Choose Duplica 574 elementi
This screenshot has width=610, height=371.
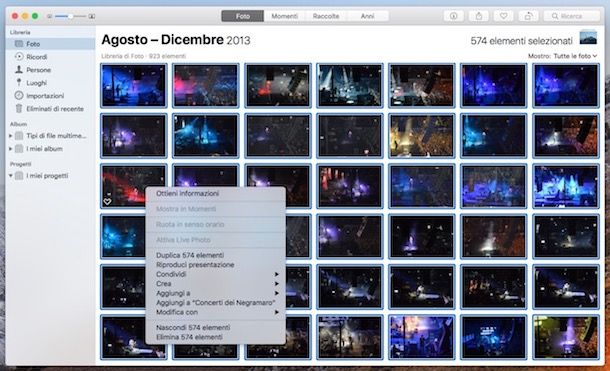pos(215,255)
